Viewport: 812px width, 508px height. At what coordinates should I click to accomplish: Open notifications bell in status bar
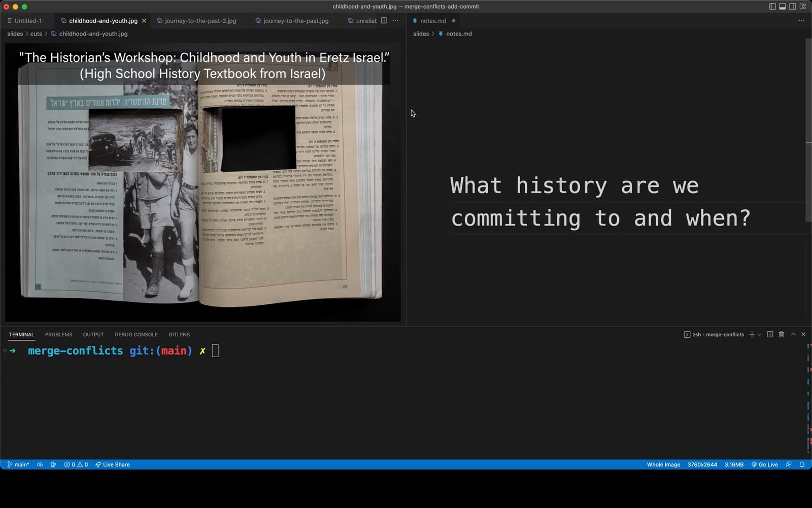(802, 464)
